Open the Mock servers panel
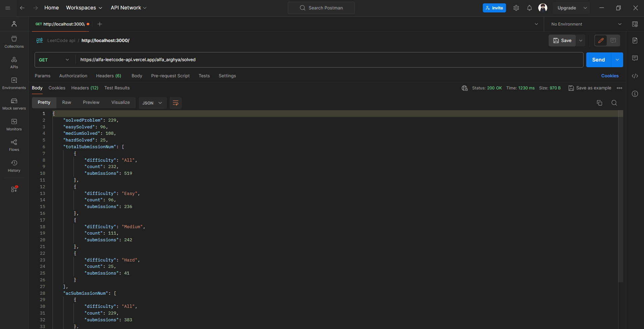This screenshot has height=329, width=644. (x=14, y=104)
